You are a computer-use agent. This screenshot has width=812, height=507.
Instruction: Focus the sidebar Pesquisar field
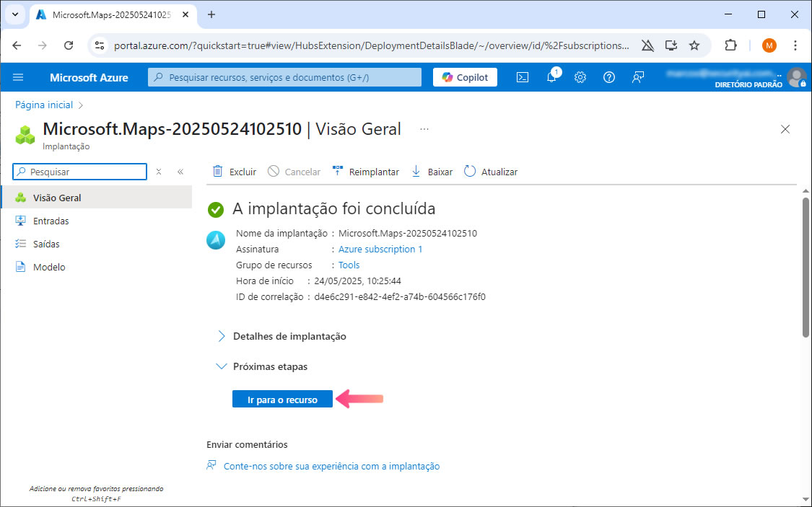[x=79, y=172]
